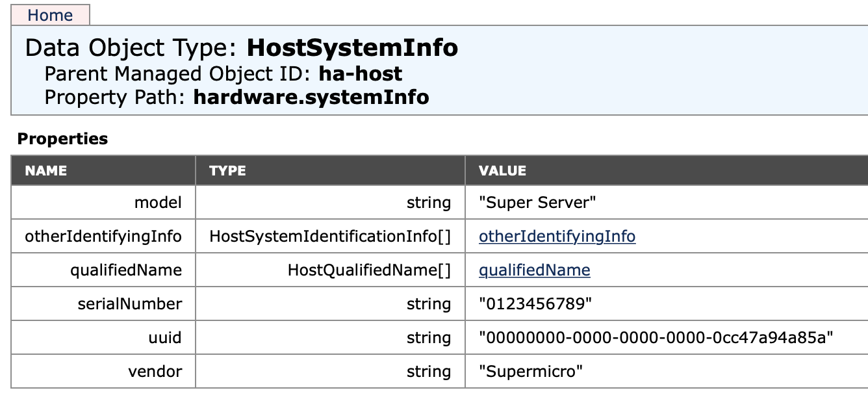Click the HostSystemInfo data object type title
The width and height of the screenshot is (868, 399).
[x=352, y=48]
